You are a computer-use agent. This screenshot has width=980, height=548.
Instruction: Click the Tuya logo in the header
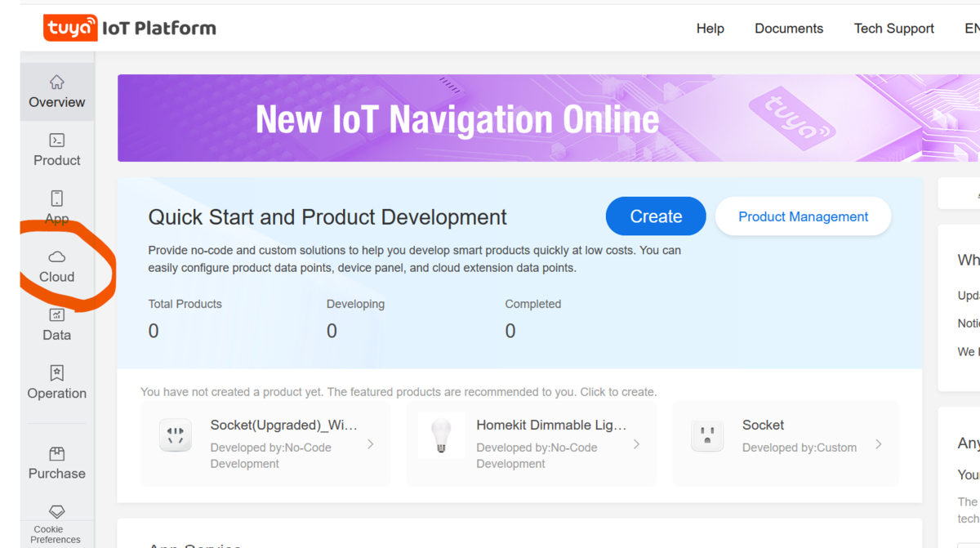click(70, 28)
